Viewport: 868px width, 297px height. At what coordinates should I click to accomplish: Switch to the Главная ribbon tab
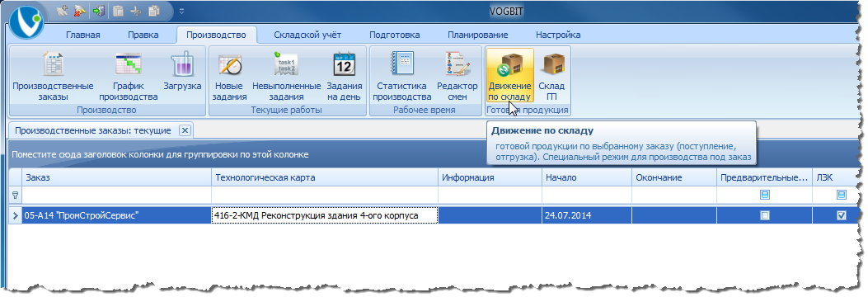point(83,35)
